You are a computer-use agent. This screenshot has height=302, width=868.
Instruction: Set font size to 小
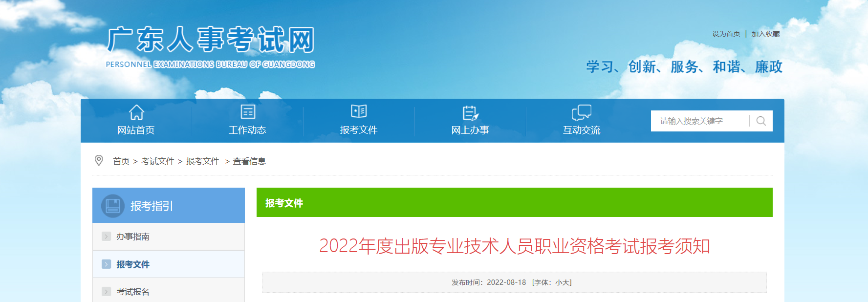559,282
